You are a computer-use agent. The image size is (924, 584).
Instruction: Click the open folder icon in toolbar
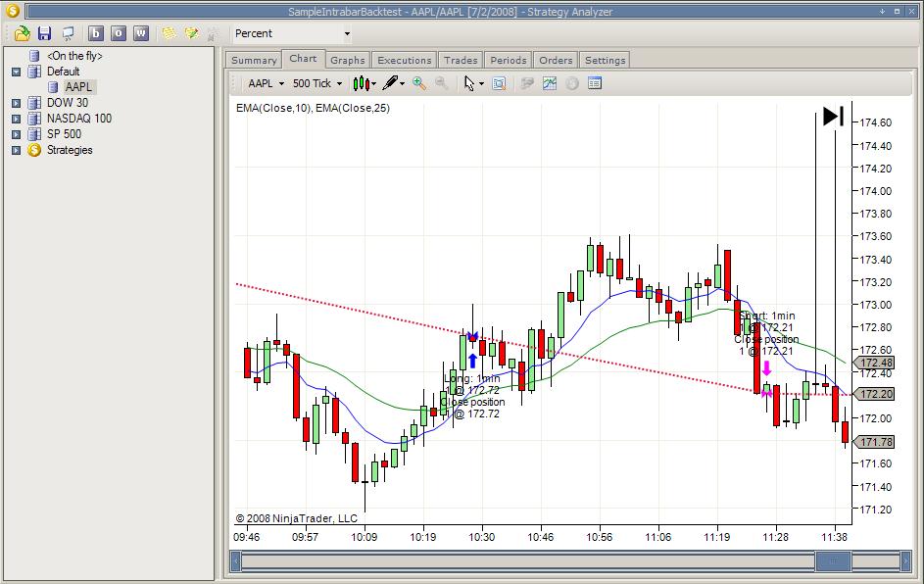point(22,33)
